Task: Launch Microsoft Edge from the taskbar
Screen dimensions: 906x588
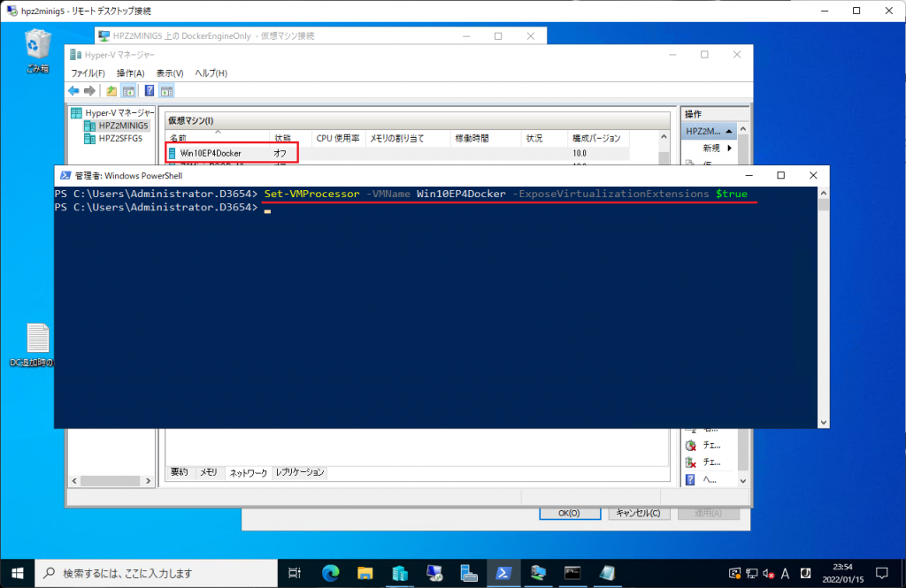Action: pos(331,573)
